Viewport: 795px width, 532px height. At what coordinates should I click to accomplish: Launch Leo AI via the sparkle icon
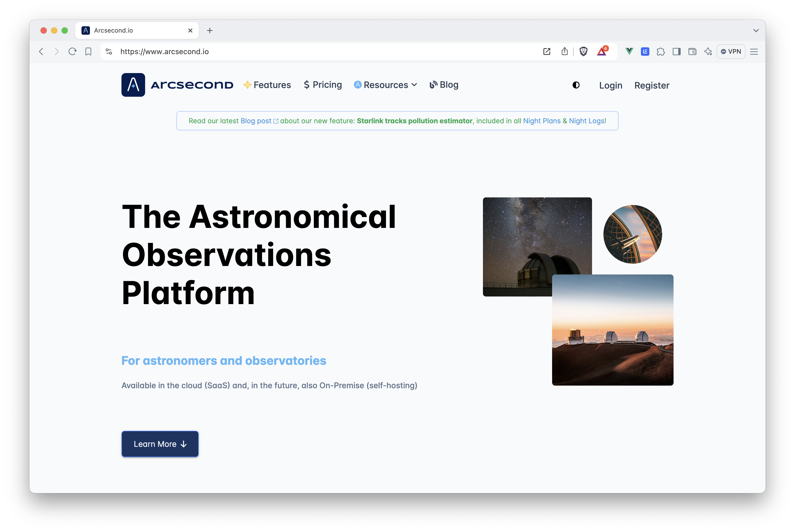pos(708,52)
